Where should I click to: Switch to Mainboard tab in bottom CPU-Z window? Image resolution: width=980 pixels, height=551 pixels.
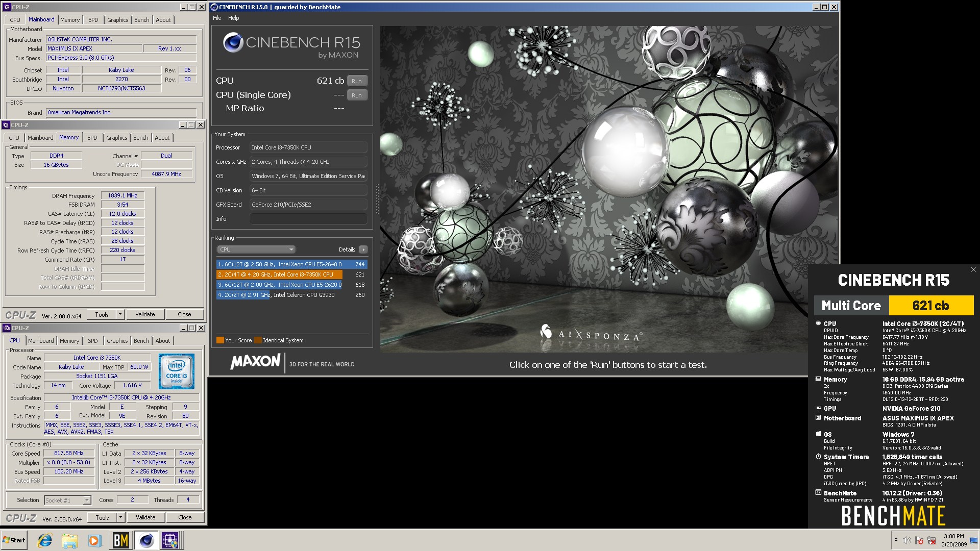click(x=41, y=341)
